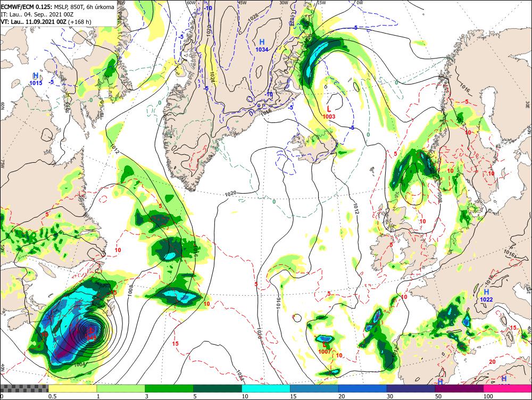Select the "0W" longitude label
Image resolution: width=532 pixels, height=400 pixels.
(x=360, y=3)
